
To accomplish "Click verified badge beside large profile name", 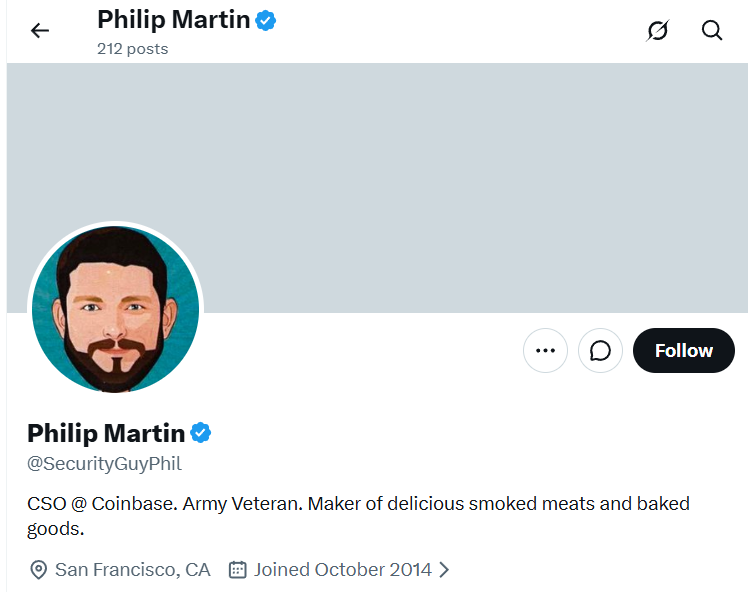I will [201, 433].
